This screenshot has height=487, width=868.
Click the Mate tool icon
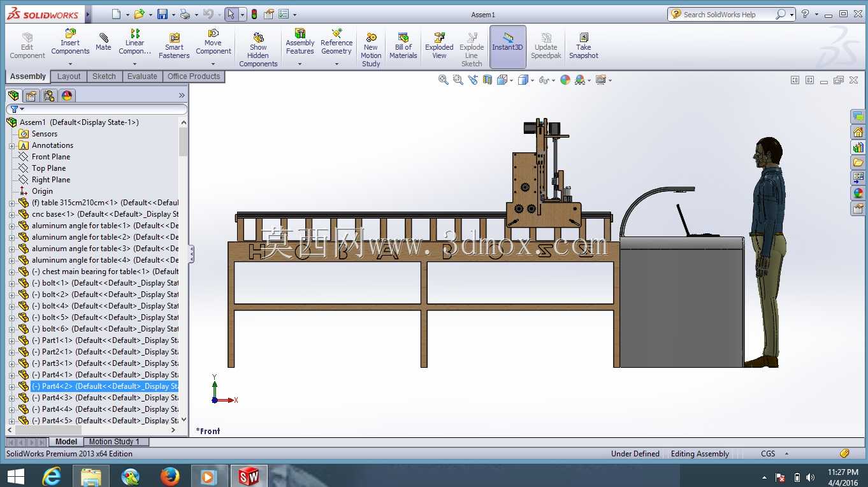coord(103,42)
